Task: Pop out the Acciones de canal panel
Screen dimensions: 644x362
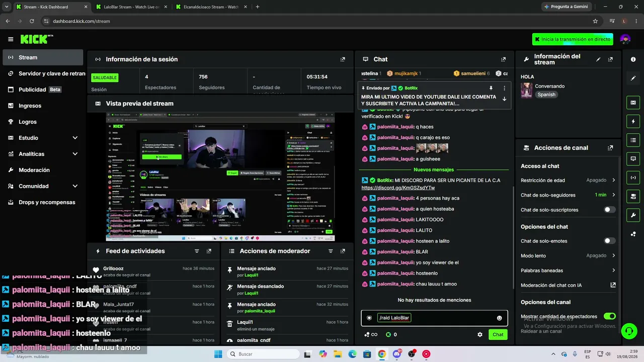Action: pyautogui.click(x=610, y=148)
